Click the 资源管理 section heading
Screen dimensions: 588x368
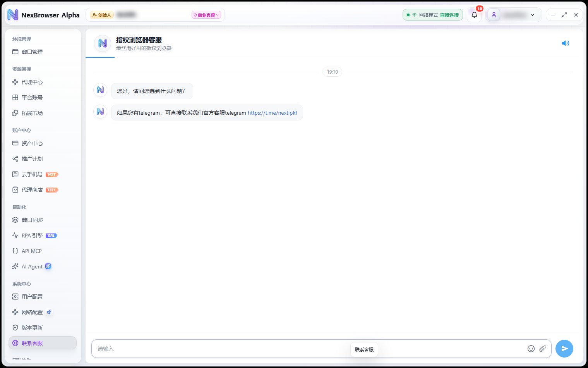coord(22,69)
